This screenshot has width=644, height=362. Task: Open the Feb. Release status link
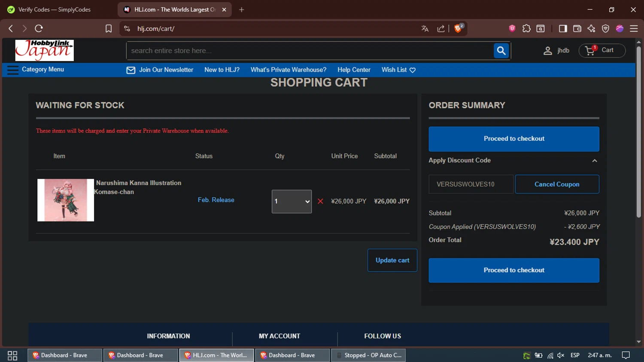coord(216,200)
